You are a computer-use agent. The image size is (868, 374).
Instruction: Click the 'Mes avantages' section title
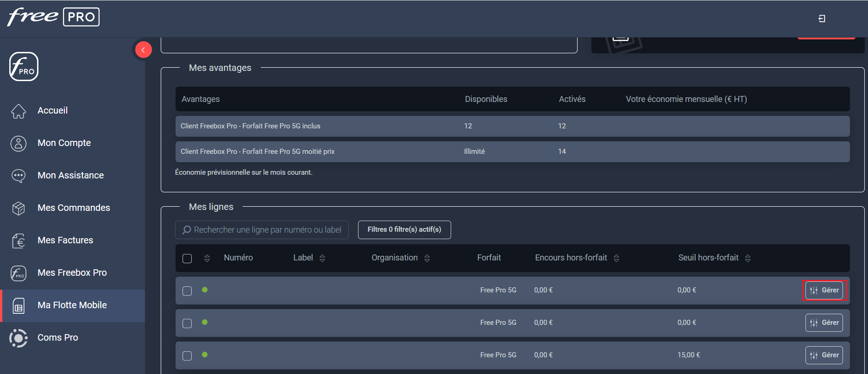pyautogui.click(x=220, y=68)
